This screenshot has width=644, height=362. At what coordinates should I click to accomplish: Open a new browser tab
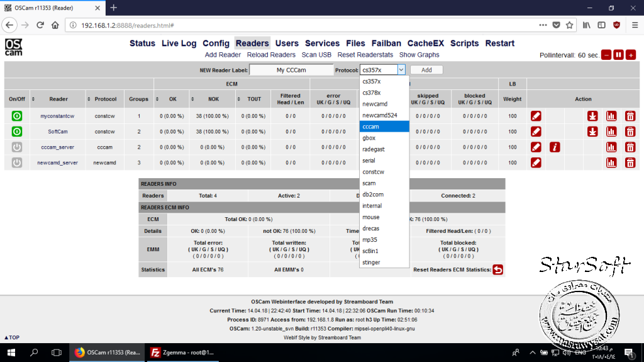pos(114,8)
